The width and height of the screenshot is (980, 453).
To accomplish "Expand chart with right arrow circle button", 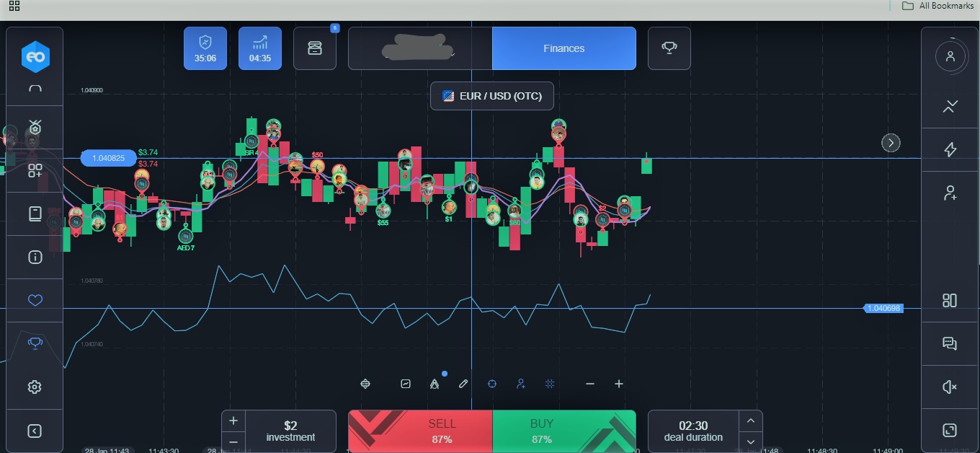I will pyautogui.click(x=891, y=143).
